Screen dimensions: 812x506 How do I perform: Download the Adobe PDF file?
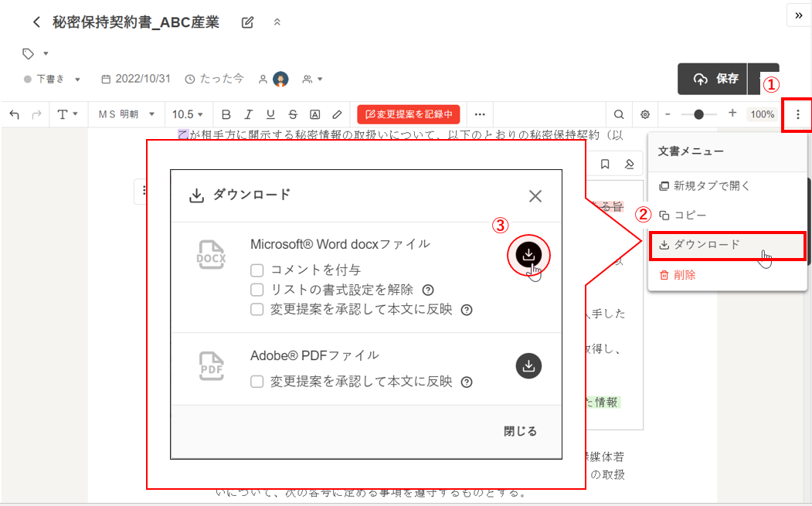pos(528,366)
